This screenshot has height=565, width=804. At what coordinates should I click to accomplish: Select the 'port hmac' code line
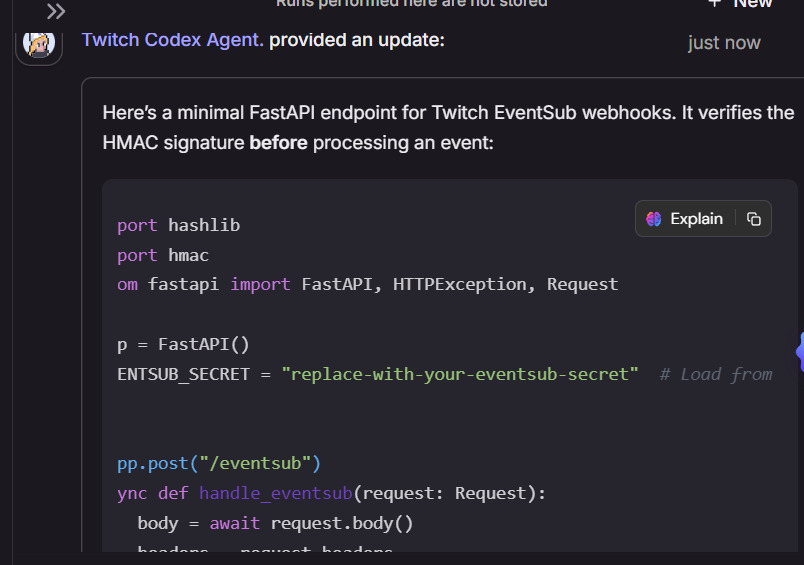[x=163, y=255]
